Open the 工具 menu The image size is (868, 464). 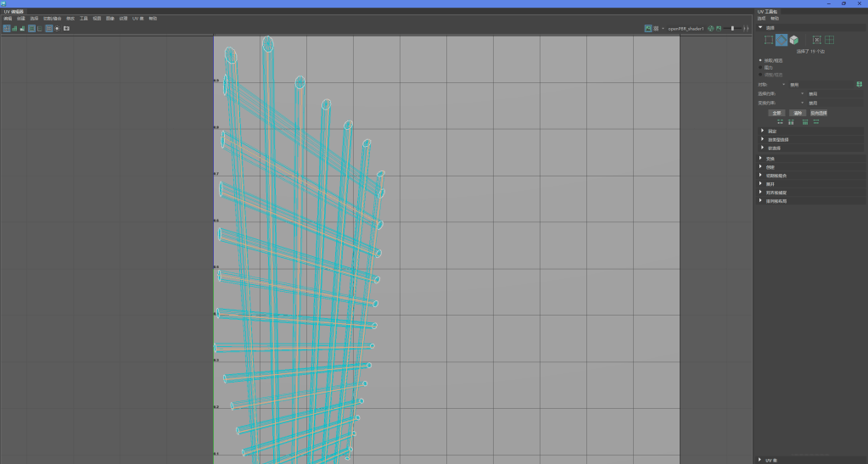(x=83, y=18)
